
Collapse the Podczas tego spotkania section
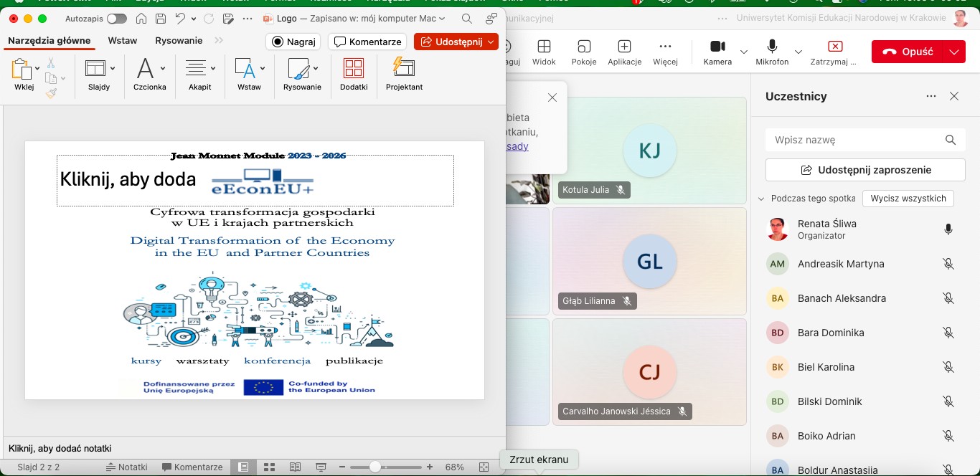(761, 199)
